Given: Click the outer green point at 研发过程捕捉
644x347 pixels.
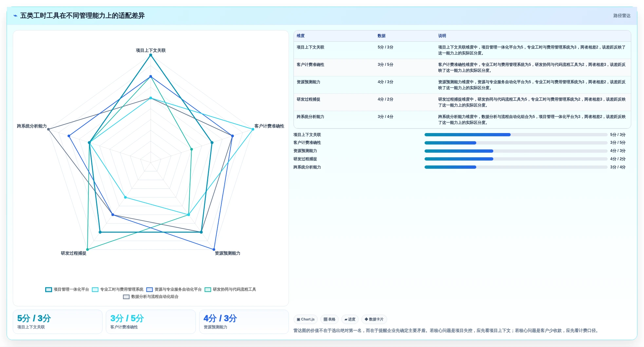Looking at the screenshot, I should [x=87, y=249].
